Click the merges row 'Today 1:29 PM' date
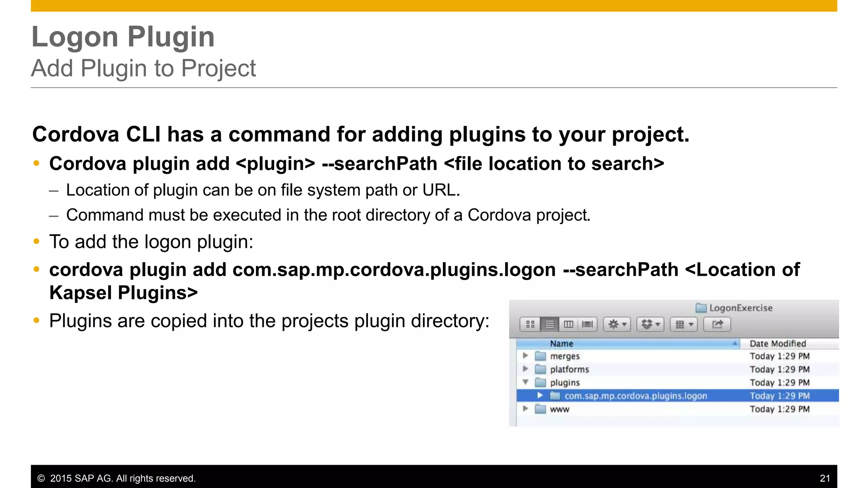This screenshot has height=488, width=868. pos(779,356)
